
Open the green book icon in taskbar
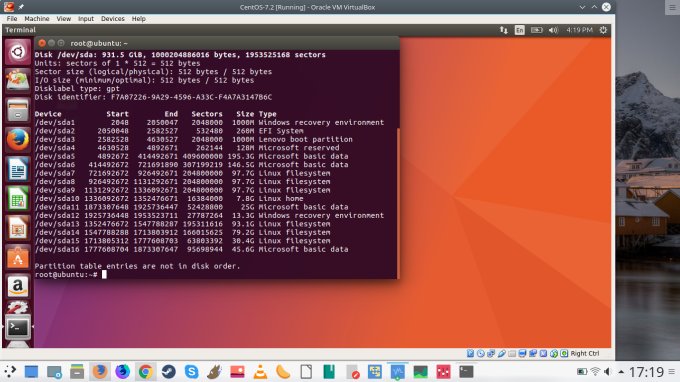pyautogui.click(x=329, y=372)
